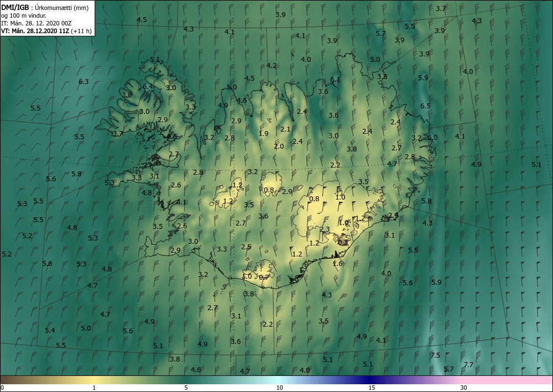Pick the dark navy segment of the color bar

(x=371, y=380)
